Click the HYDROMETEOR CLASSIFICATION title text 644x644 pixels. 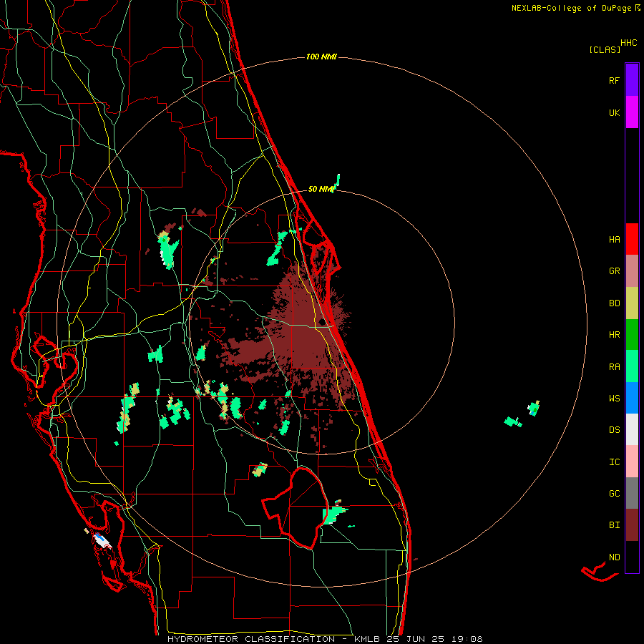[x=251, y=639]
